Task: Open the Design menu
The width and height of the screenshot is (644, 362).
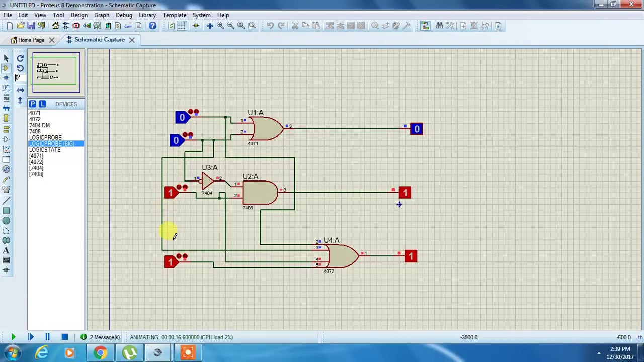Action: [x=79, y=15]
